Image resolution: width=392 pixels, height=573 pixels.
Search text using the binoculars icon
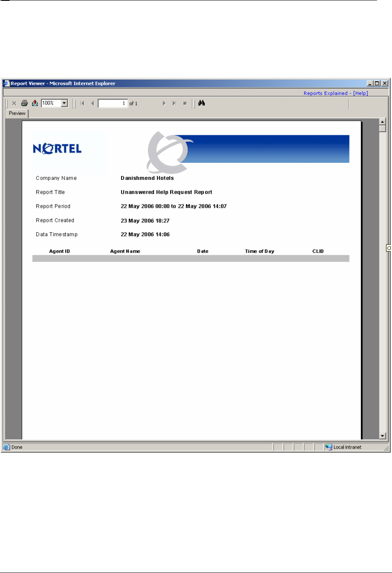[x=201, y=103]
